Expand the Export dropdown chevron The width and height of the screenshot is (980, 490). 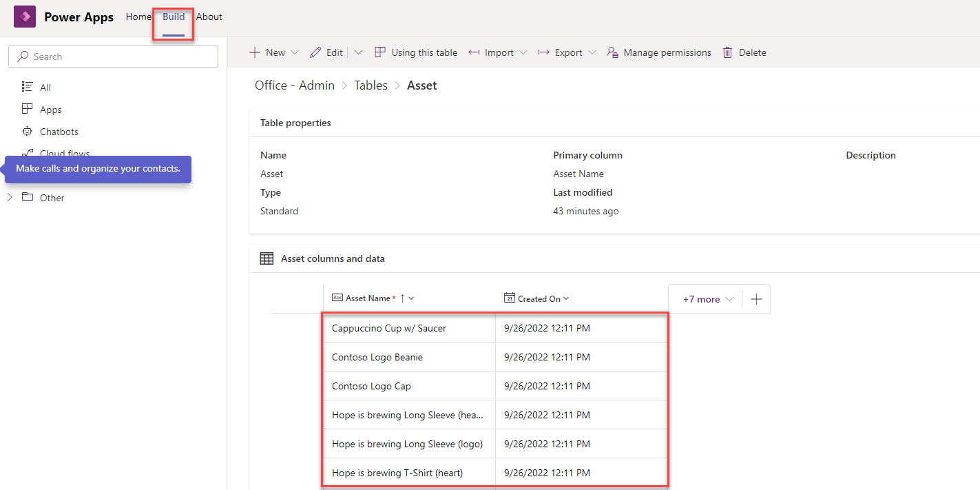pos(592,52)
